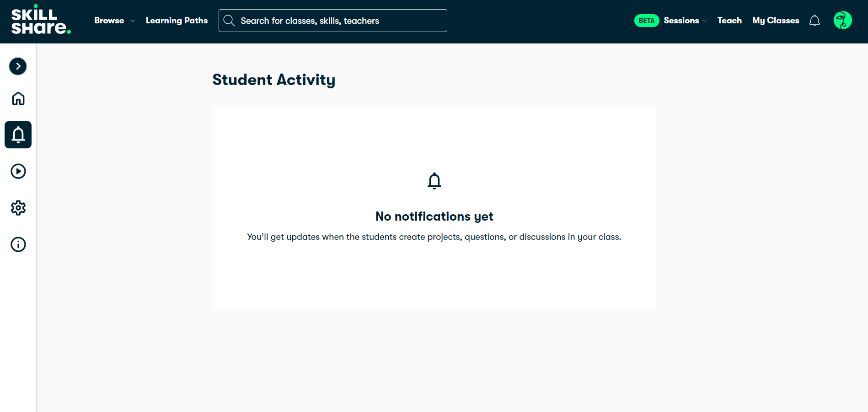The image size is (868, 412).
Task: Open teacher settings via the gear icon
Action: tap(18, 208)
